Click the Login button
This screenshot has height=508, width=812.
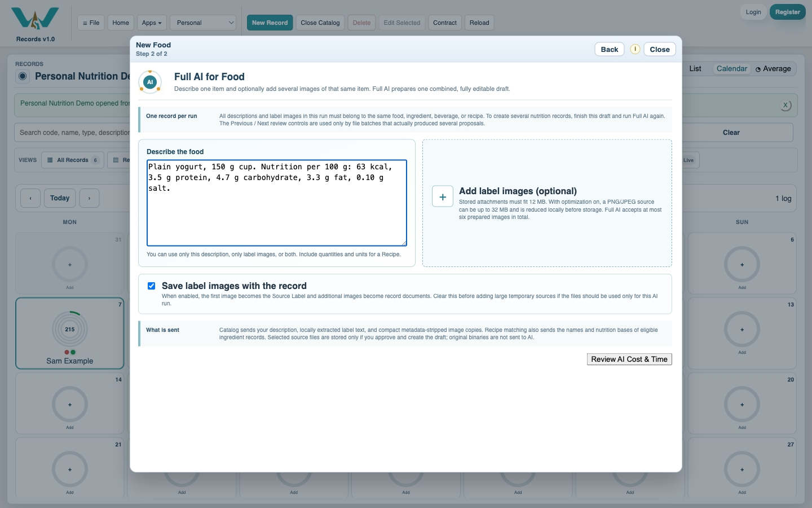coord(753,12)
